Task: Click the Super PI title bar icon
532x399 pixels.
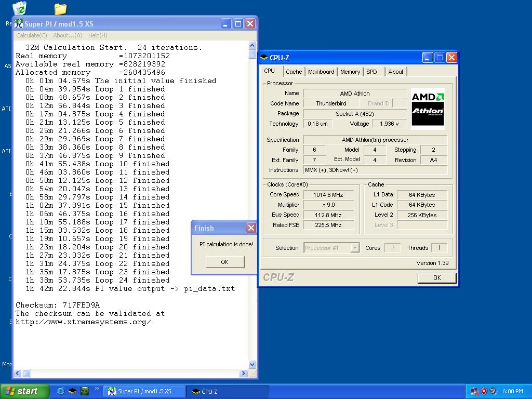Action: [18, 24]
